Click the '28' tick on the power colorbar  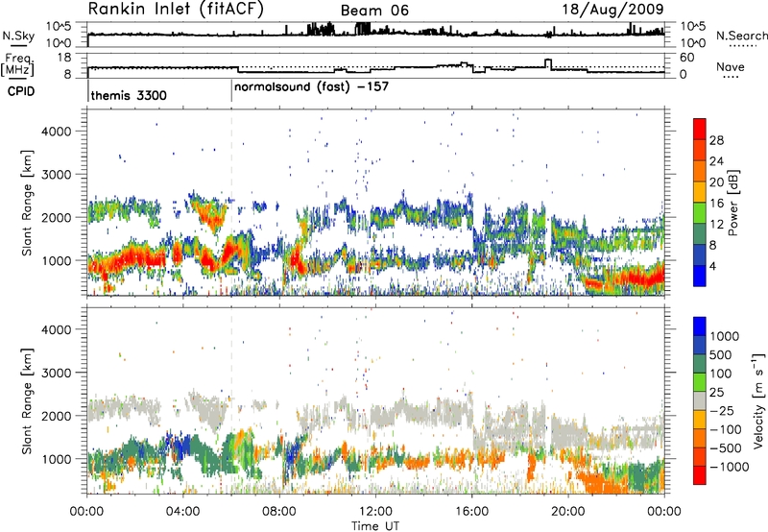716,140
